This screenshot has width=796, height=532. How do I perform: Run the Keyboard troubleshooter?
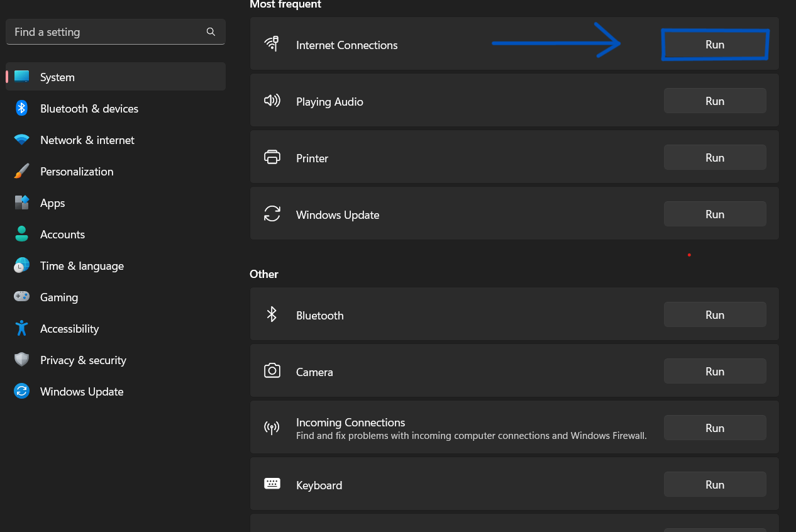[715, 484]
